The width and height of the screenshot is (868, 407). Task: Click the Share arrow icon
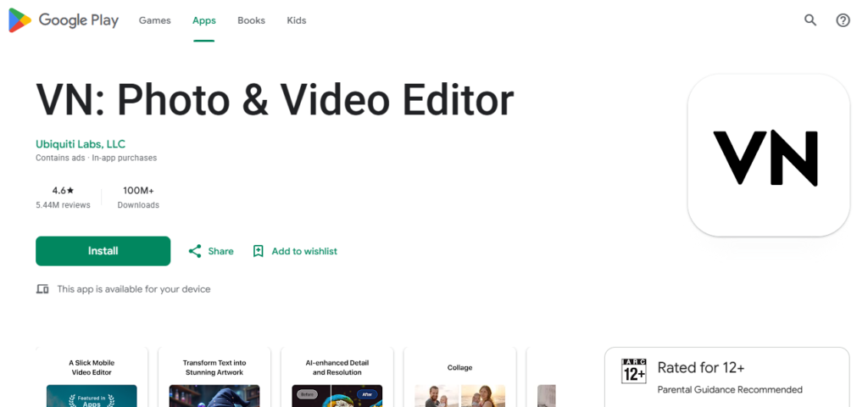click(195, 251)
